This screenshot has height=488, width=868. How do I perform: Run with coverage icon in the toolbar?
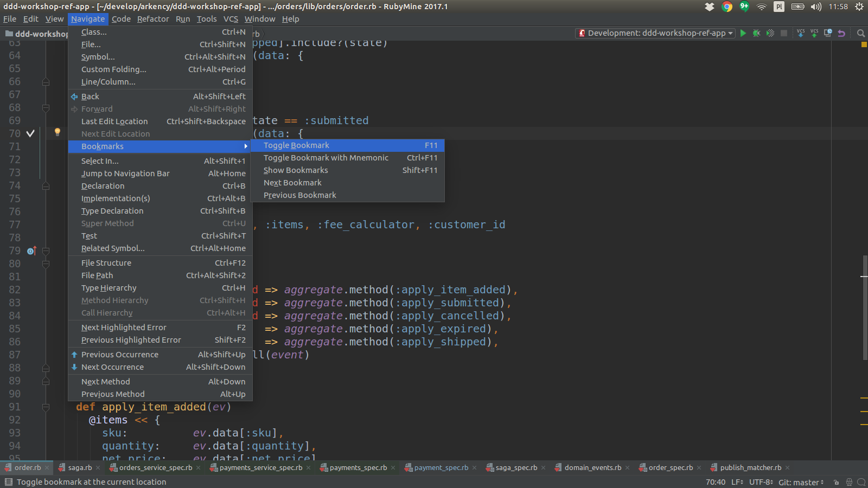click(770, 33)
